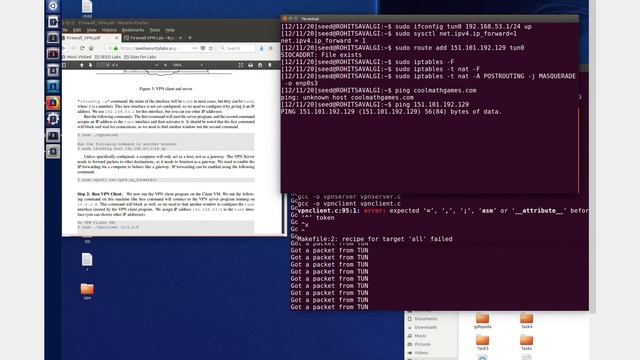640x360 pixels.
Task: Go to Firefox home page
Action: point(91,48)
